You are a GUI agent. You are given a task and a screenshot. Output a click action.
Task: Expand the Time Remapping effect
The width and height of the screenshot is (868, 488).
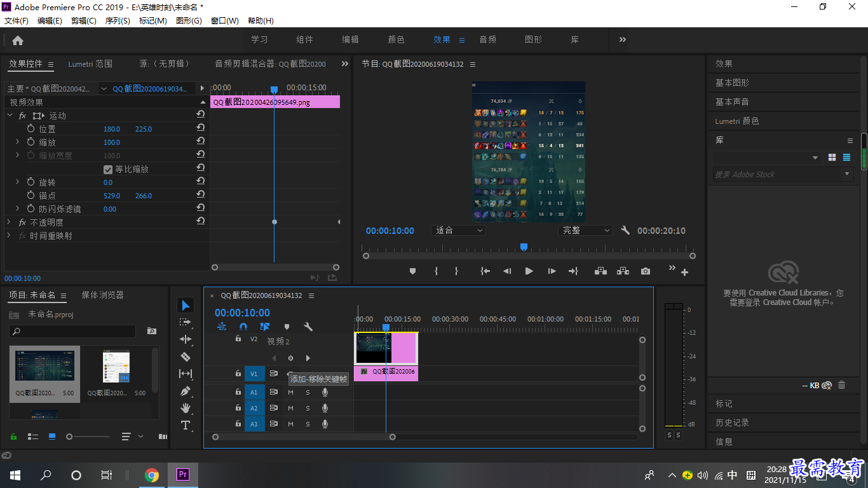coord(9,235)
